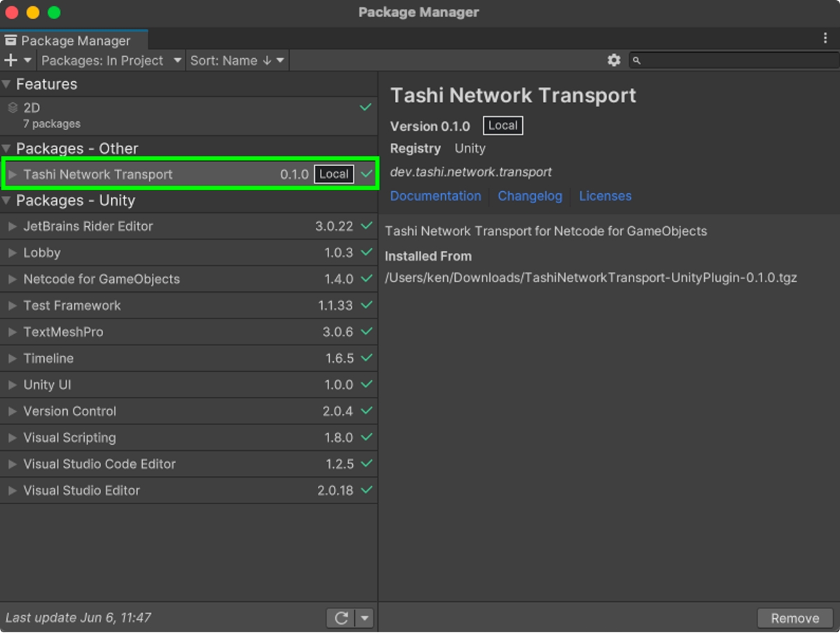Viewport: 840px width, 633px height.
Task: Click the checkmark beside Lobby 1.0.3
Action: (366, 252)
